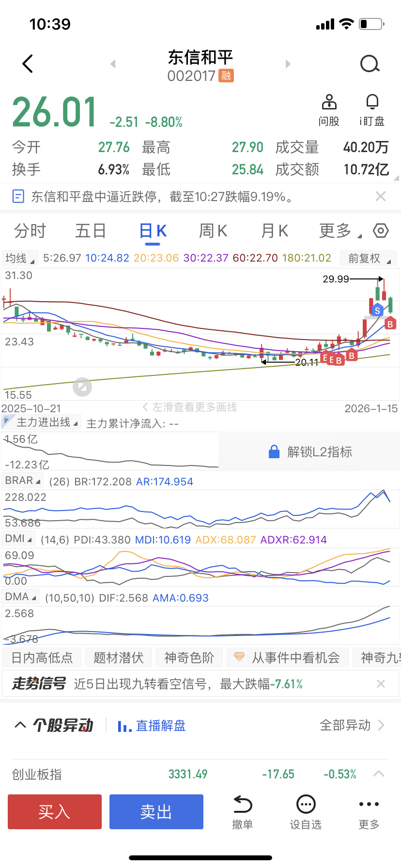Image resolution: width=401 pixels, height=868 pixels.
Task: Open 全部异动 with the right chevron
Action: [381, 725]
